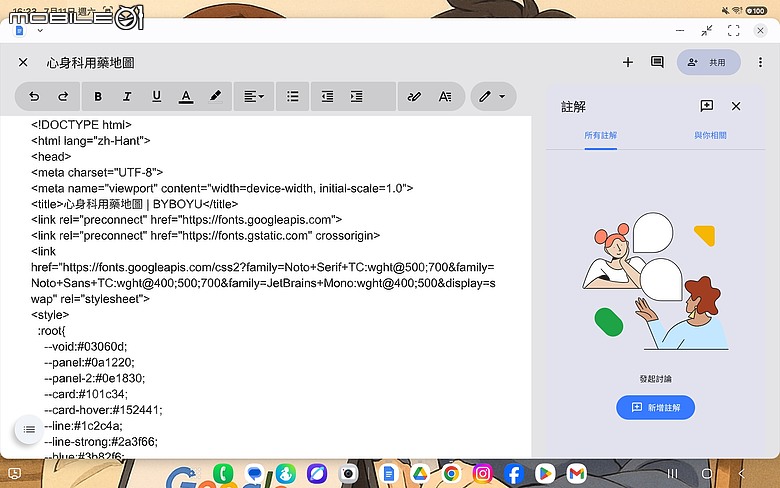Open the Phone app in the taskbar
Viewport: 780px width, 488px height.
pyautogui.click(x=223, y=474)
